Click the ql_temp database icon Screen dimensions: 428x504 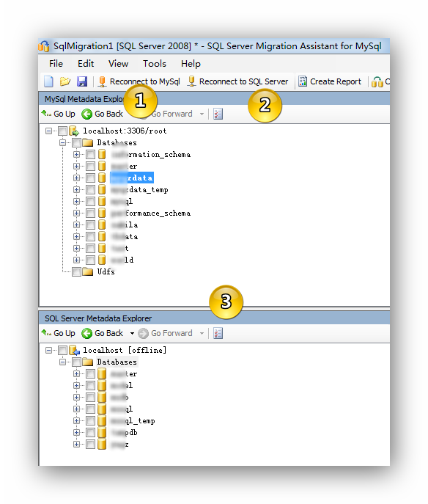pyautogui.click(x=102, y=421)
